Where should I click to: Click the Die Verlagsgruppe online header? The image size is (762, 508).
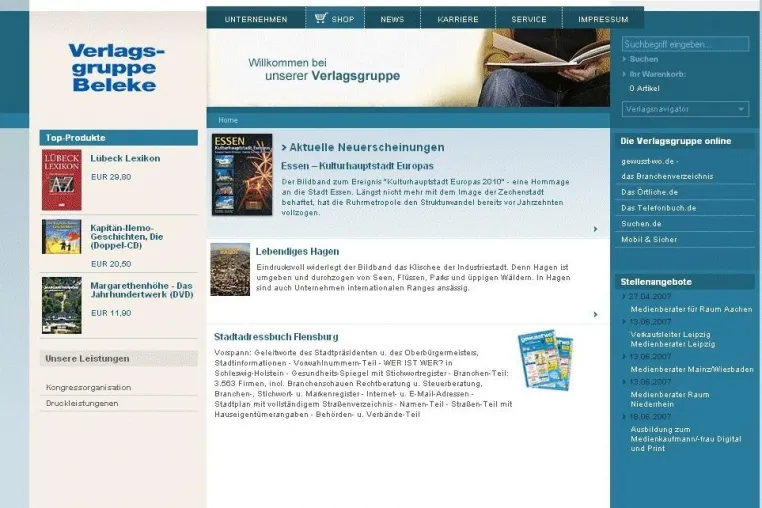pyautogui.click(x=685, y=141)
